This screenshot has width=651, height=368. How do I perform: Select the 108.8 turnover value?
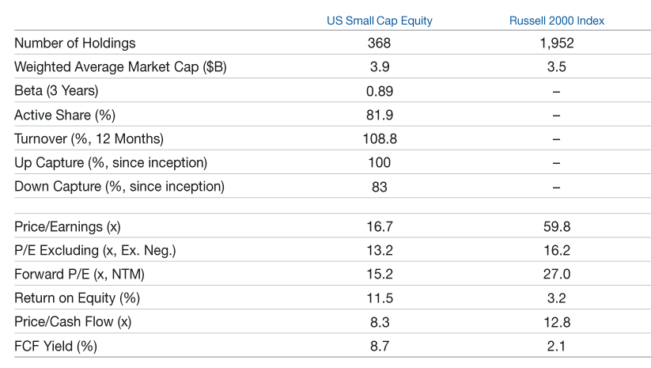coord(379,139)
